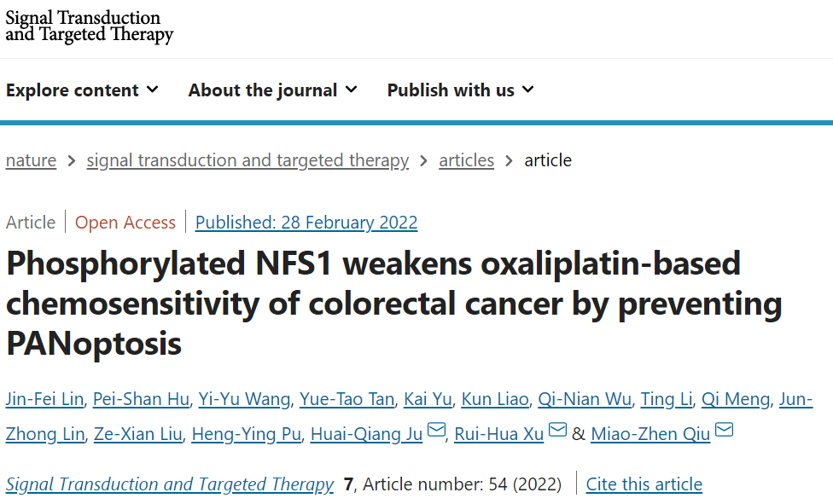The width and height of the screenshot is (833, 504).
Task: Expand the Explore content menu
Action: point(82,90)
